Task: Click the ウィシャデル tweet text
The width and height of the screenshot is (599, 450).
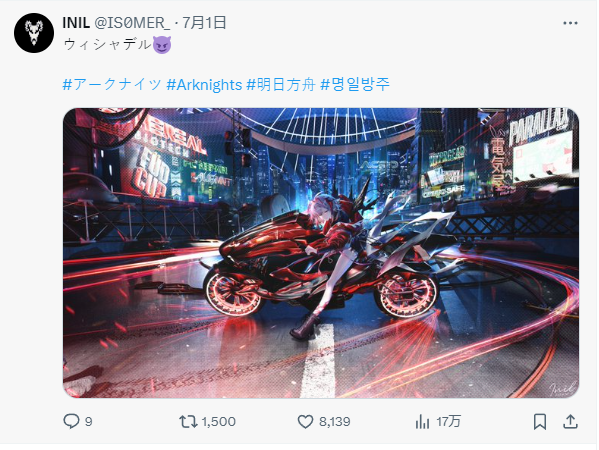Action: pyautogui.click(x=107, y=45)
